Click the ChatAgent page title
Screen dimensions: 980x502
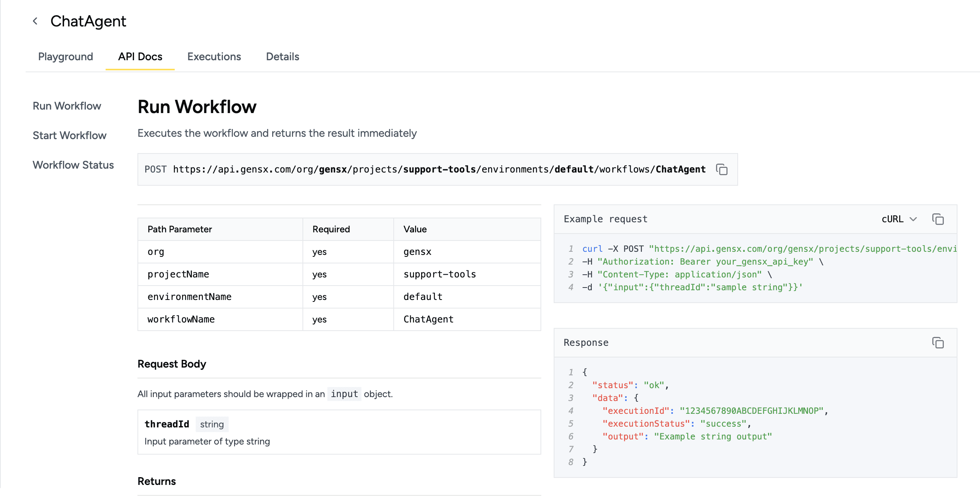click(89, 21)
